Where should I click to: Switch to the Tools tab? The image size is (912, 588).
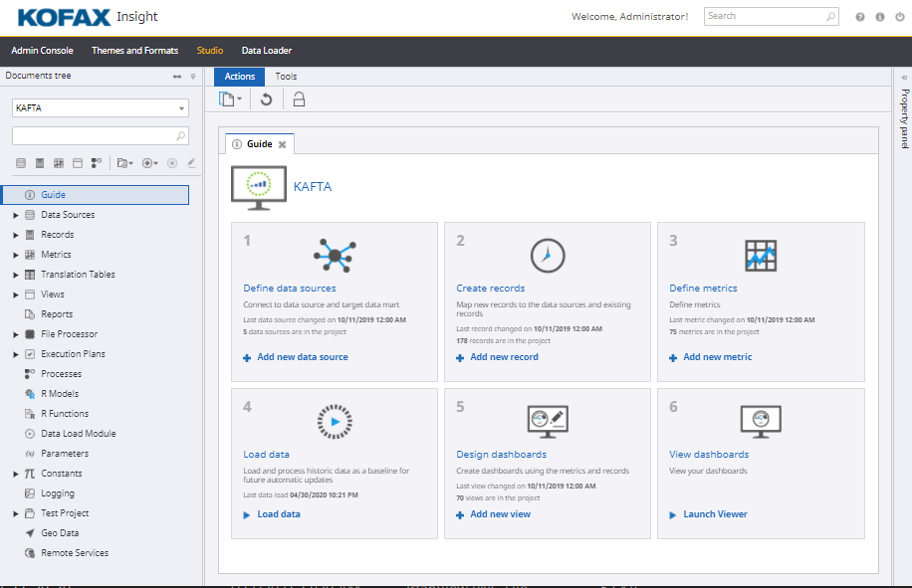coord(286,77)
